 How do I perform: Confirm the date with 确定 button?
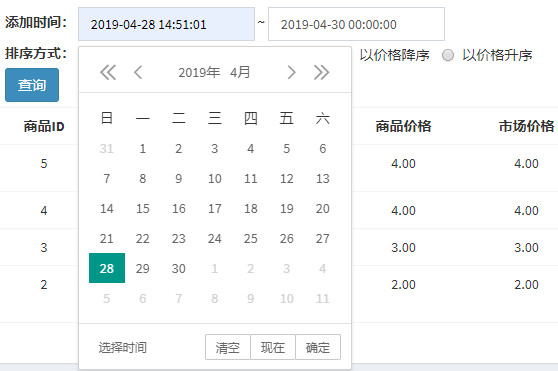click(318, 347)
